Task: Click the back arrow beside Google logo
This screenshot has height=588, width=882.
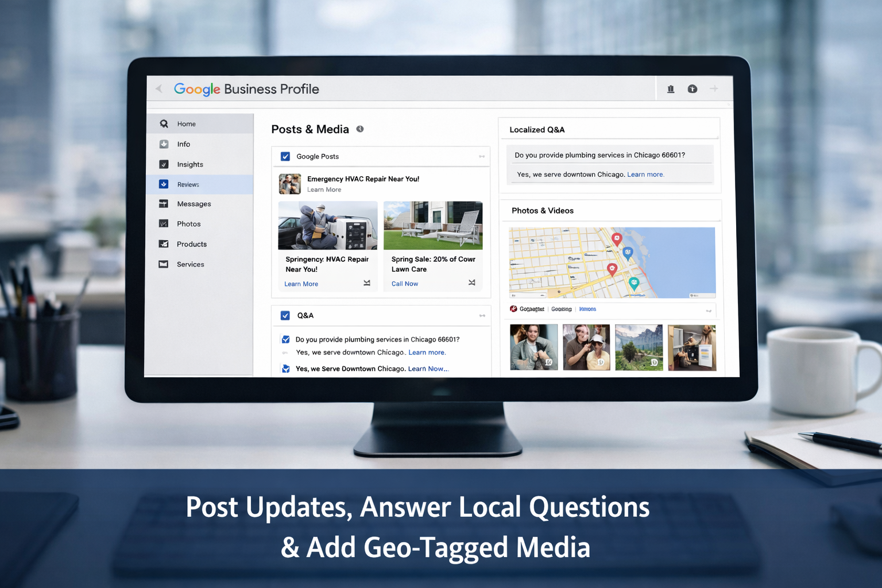Action: click(159, 88)
